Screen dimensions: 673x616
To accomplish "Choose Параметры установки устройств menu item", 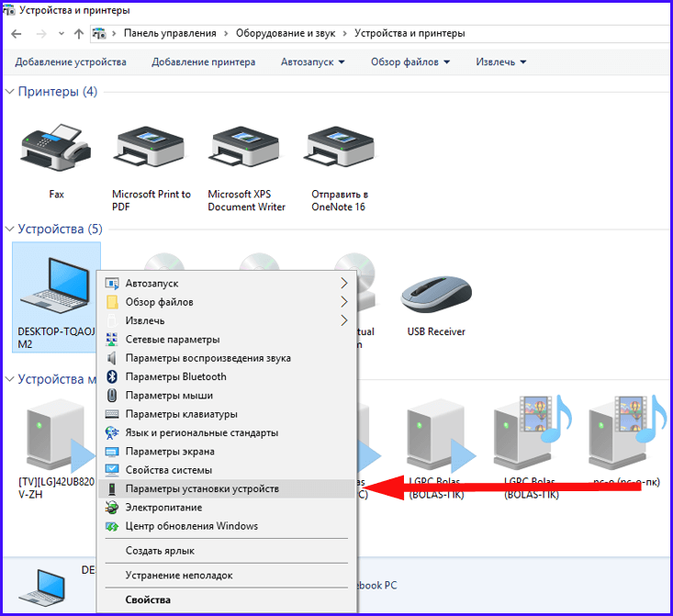I will 202,489.
